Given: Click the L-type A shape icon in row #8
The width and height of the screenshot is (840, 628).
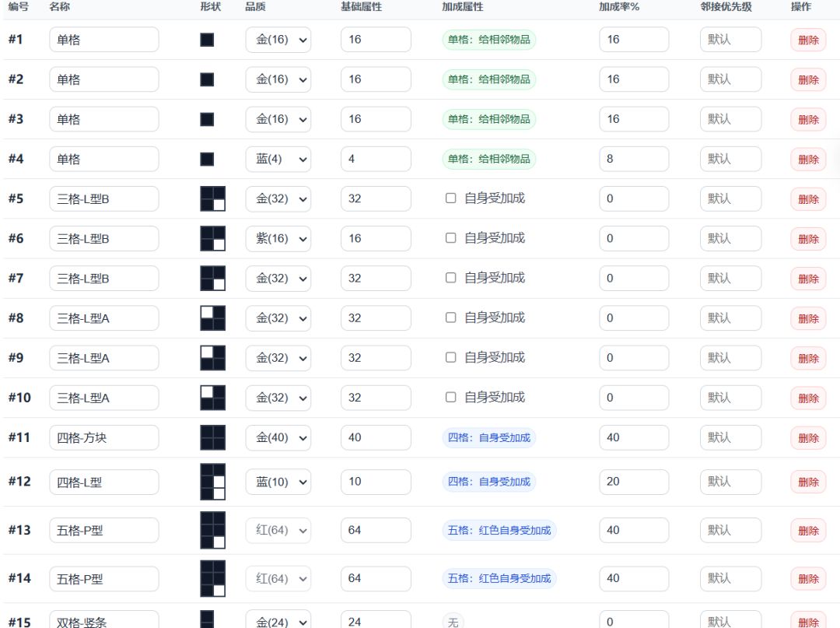Looking at the screenshot, I should pyautogui.click(x=212, y=318).
